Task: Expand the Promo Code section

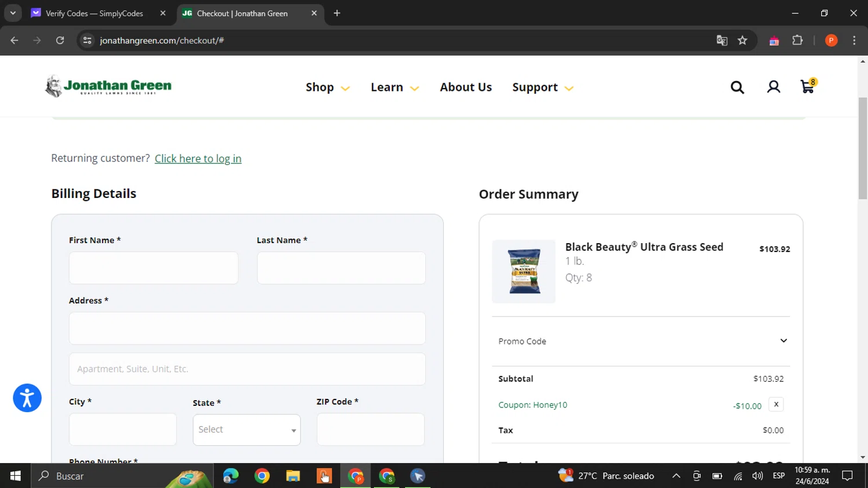Action: (x=641, y=341)
